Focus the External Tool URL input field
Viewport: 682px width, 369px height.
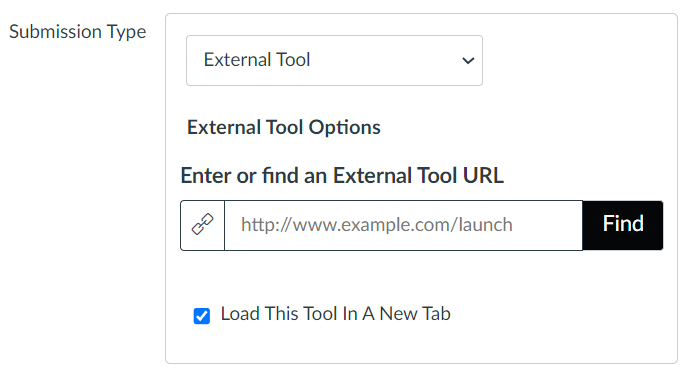[403, 225]
